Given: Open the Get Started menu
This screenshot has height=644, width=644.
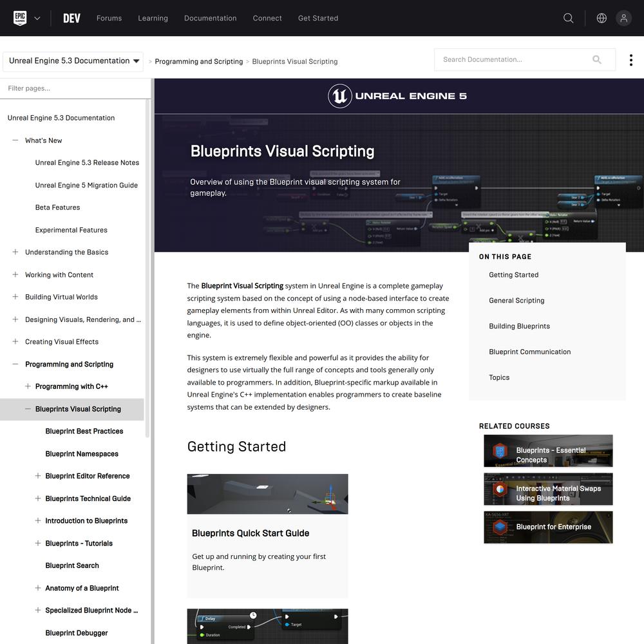Looking at the screenshot, I should point(318,18).
